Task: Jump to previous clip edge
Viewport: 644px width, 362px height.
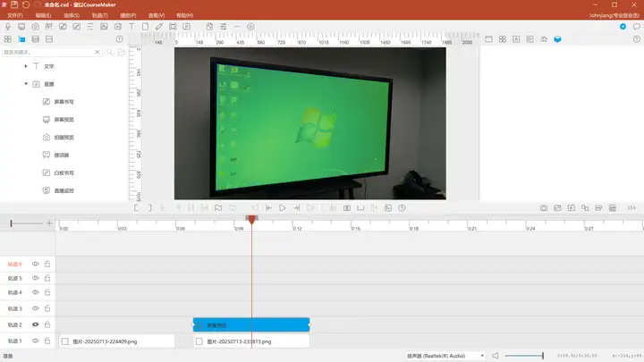Action: coord(268,208)
